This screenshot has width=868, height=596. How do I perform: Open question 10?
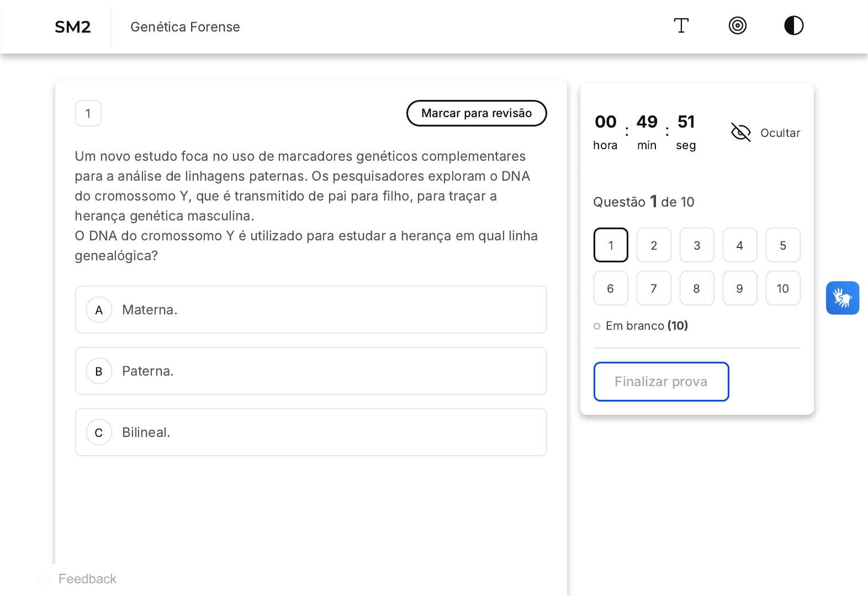click(x=783, y=288)
